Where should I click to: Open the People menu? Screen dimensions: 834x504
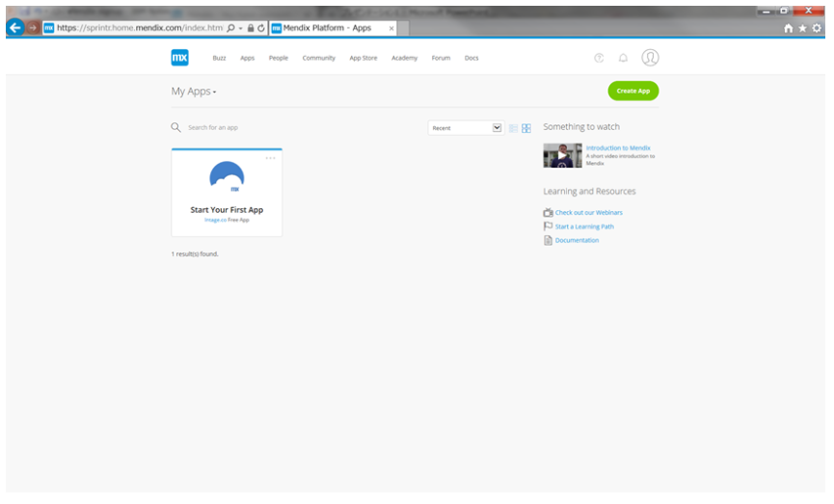pos(279,58)
